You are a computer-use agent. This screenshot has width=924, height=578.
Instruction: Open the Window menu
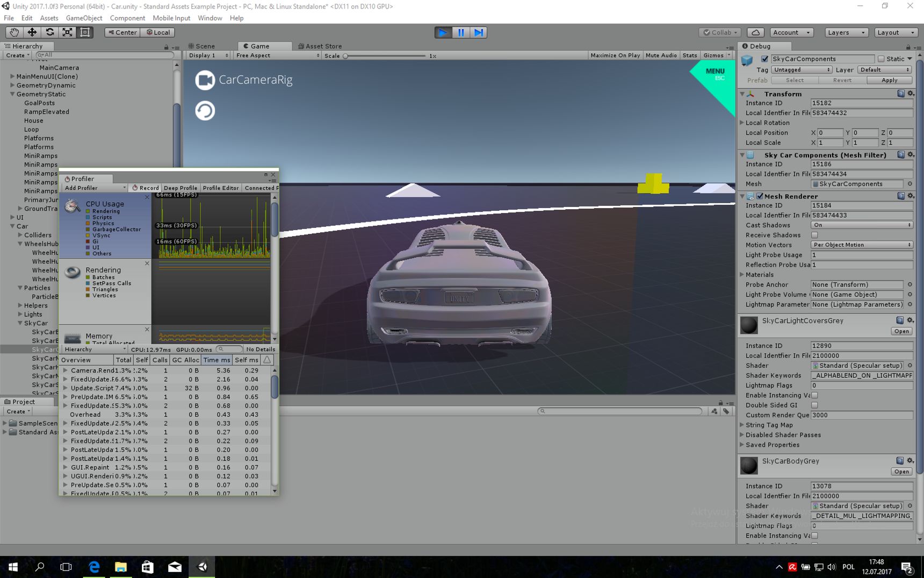210,18
